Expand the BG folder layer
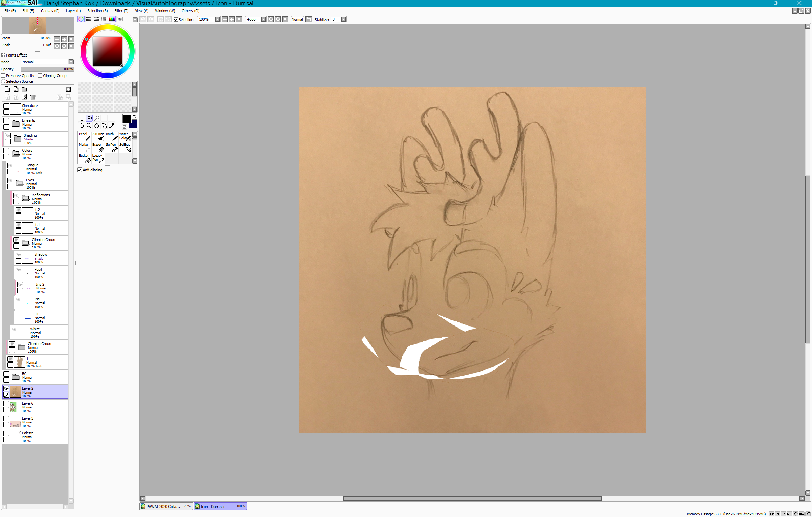The image size is (812, 517). [x=16, y=377]
